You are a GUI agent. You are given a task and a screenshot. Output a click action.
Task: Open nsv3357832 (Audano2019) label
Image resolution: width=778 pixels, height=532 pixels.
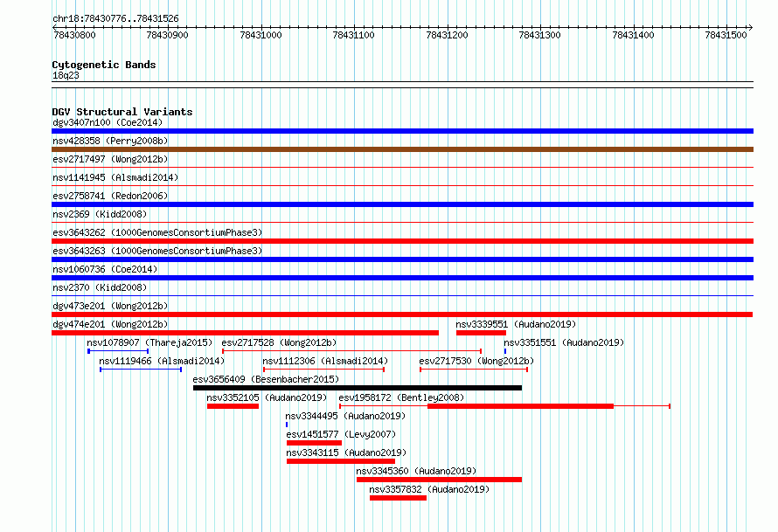click(429, 489)
